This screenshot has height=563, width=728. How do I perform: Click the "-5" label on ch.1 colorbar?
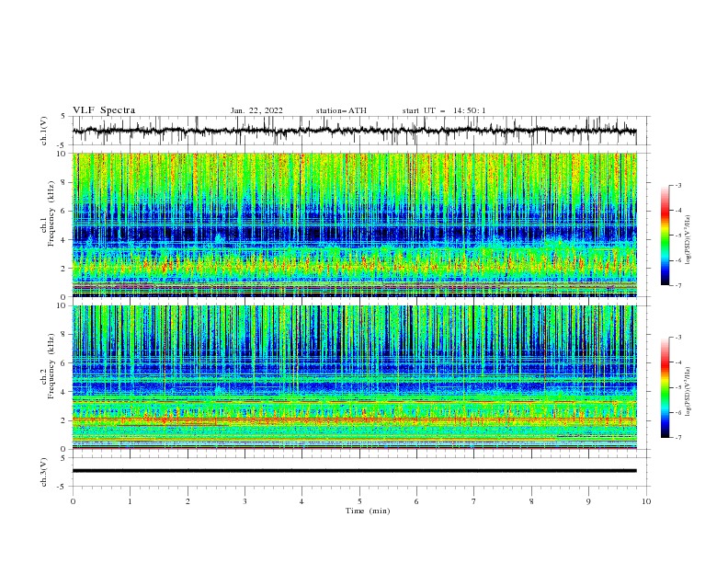(677, 236)
